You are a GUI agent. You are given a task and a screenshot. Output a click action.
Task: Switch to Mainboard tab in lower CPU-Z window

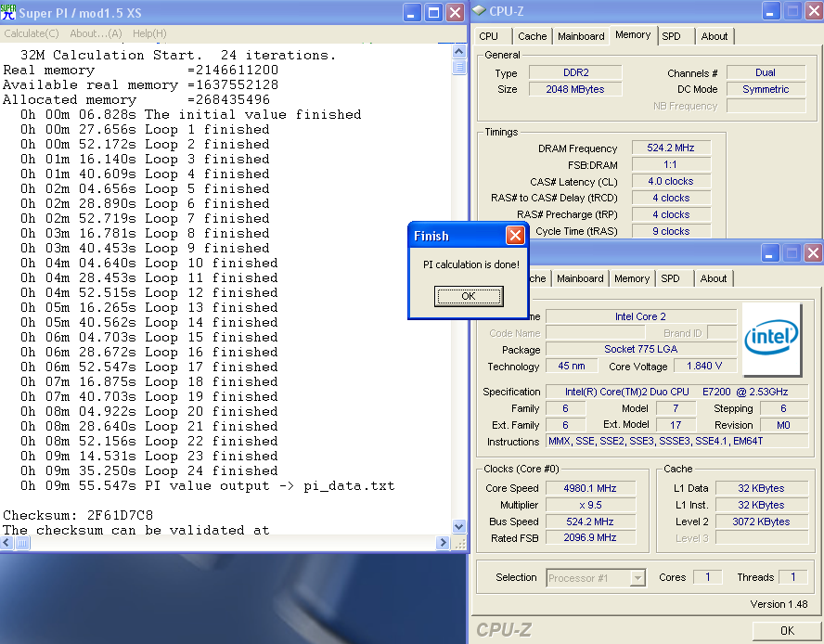click(x=580, y=278)
